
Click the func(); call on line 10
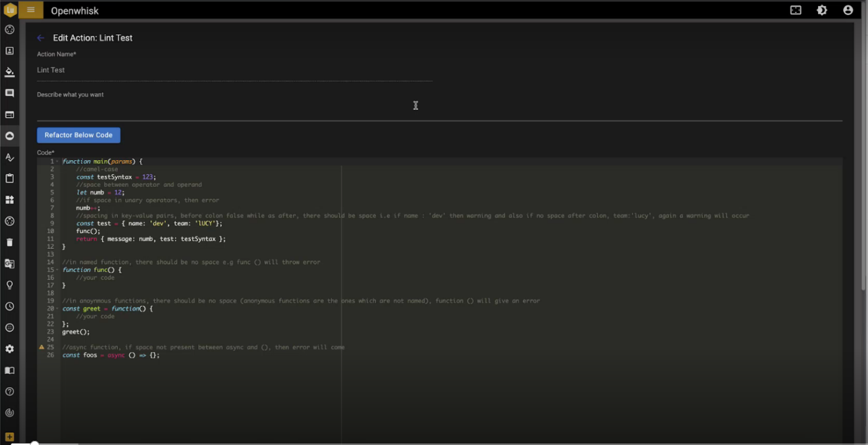[88, 231]
